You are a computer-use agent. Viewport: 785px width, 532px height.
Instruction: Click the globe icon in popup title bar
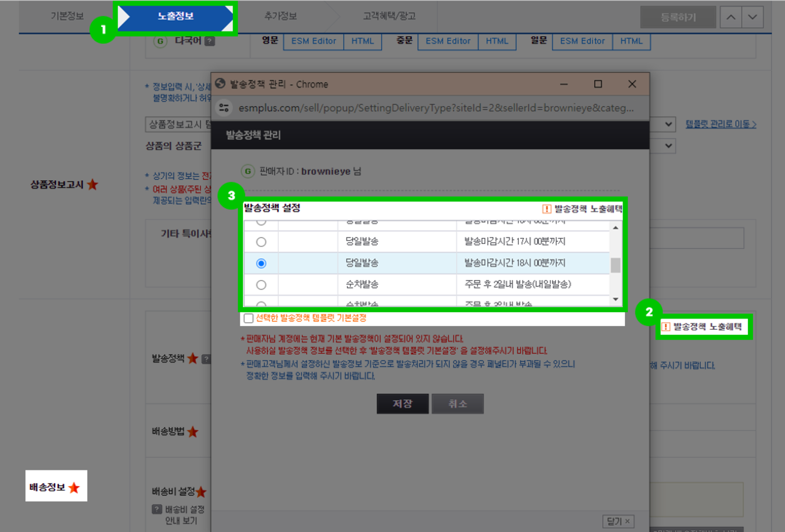pyautogui.click(x=220, y=84)
